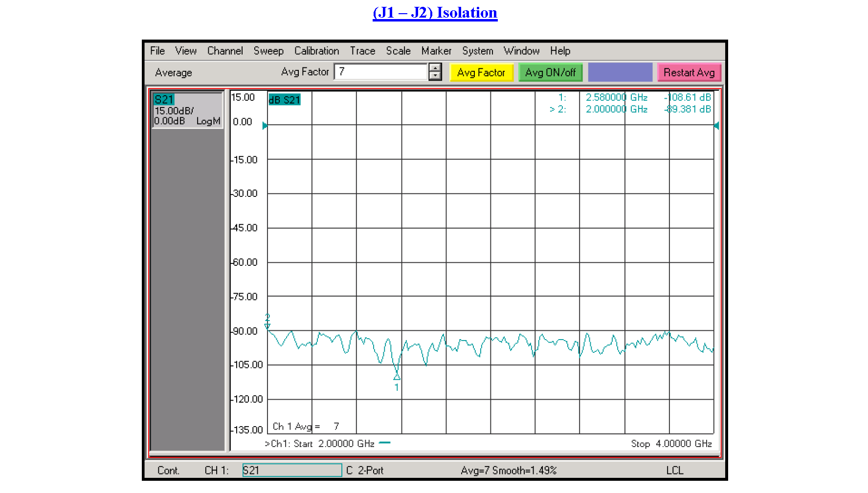
Task: Follow the (J1 – J2) Isolation hyperlink
Action: (x=434, y=12)
